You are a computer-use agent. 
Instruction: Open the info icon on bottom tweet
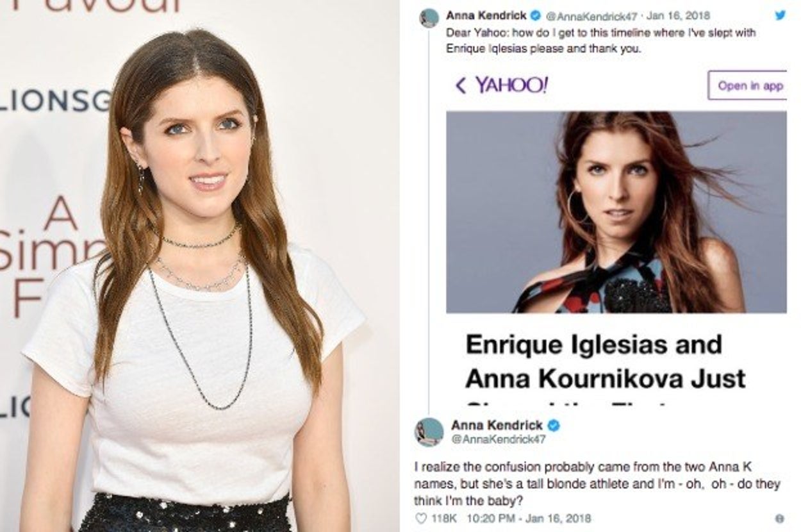click(x=779, y=518)
